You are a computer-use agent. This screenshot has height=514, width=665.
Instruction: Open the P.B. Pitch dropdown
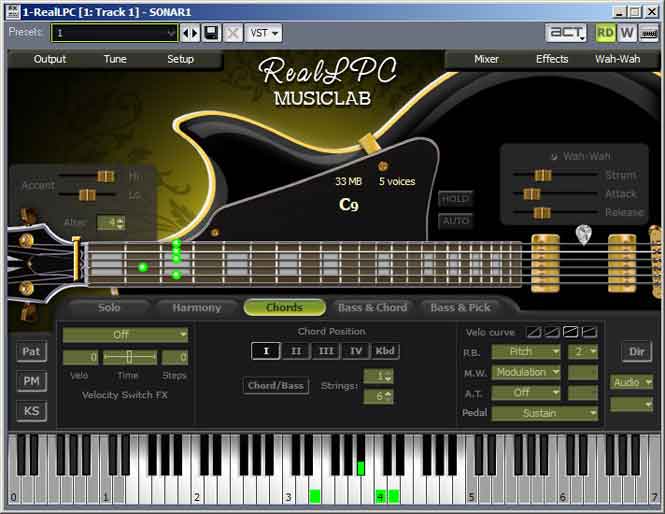coord(526,351)
